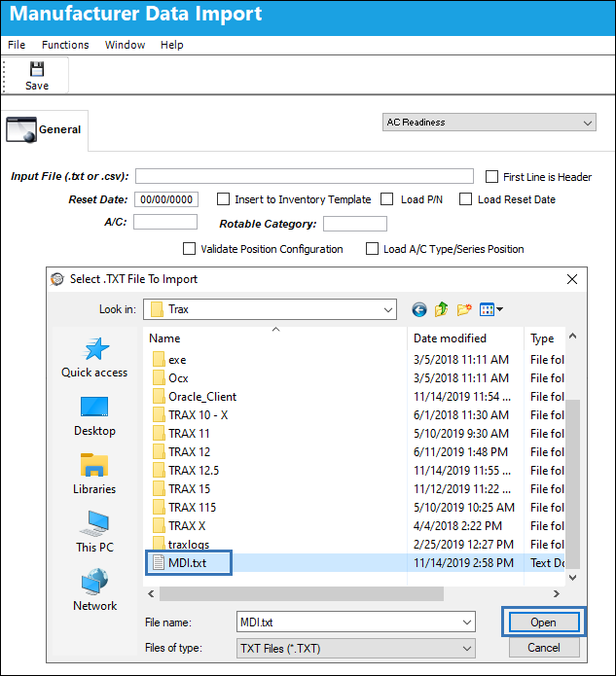Select the traxlogs folder icon
This screenshot has height=676, width=616.
[x=159, y=543]
